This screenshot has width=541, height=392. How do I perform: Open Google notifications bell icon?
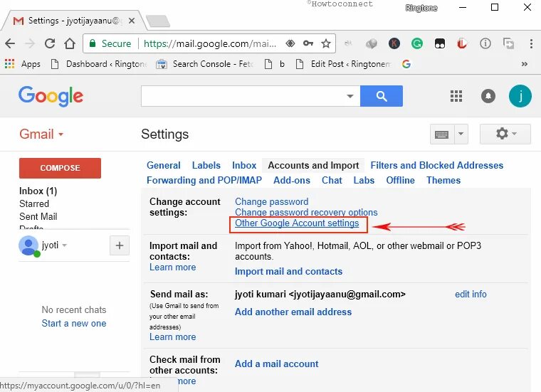click(x=488, y=96)
